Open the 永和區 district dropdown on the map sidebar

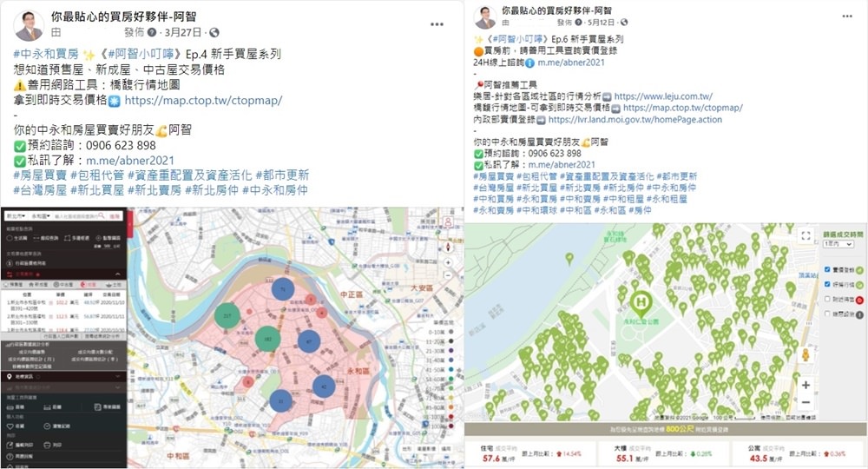pos(41,216)
